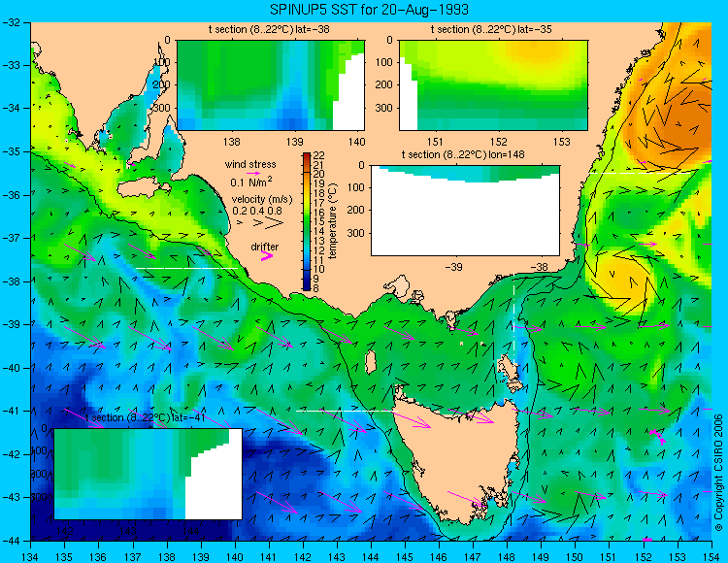
Task: Click the 143 tick label in lat=-41 inset
Action: (128, 531)
